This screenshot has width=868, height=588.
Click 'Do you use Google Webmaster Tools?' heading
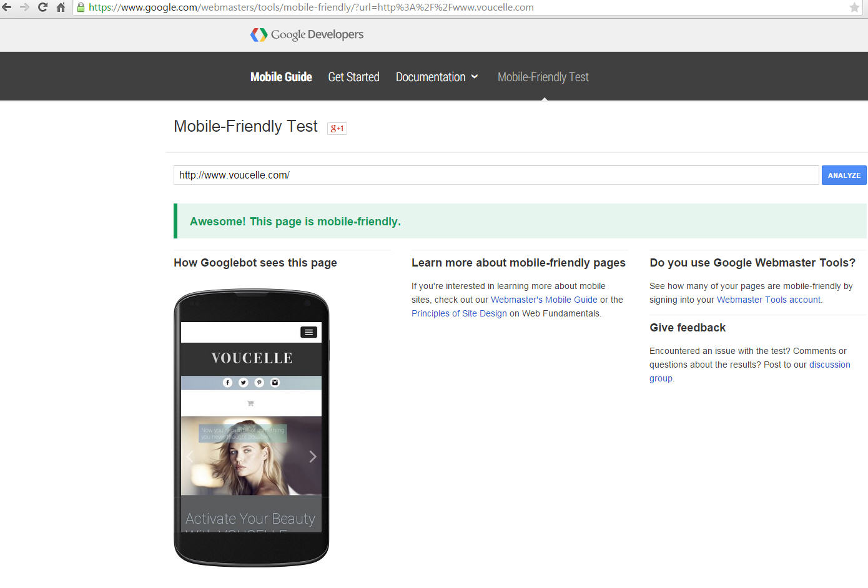click(752, 263)
